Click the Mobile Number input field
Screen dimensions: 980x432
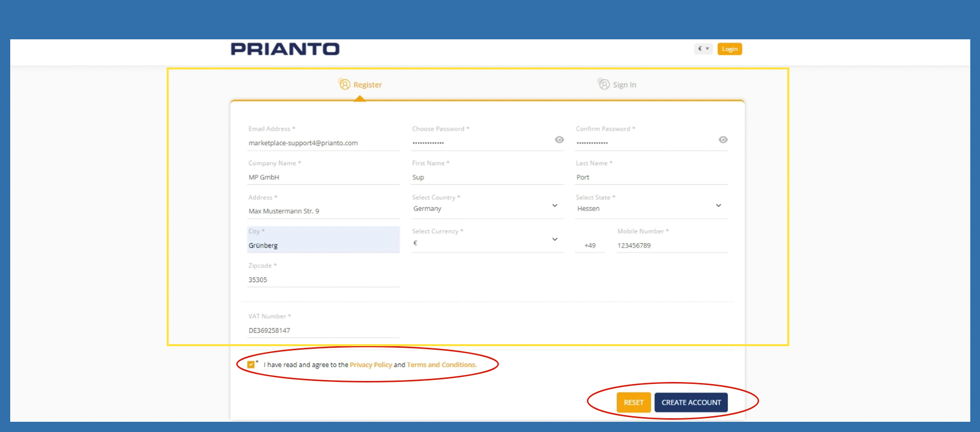pos(671,246)
